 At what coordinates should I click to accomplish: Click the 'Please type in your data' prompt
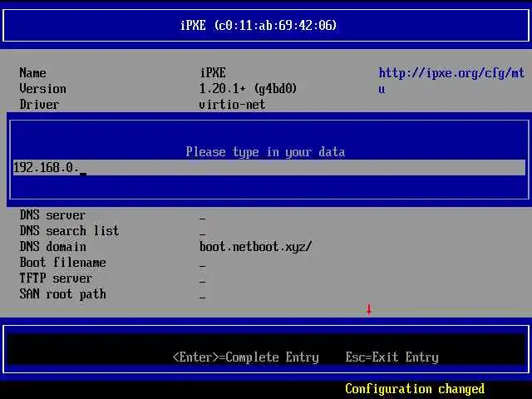click(265, 151)
